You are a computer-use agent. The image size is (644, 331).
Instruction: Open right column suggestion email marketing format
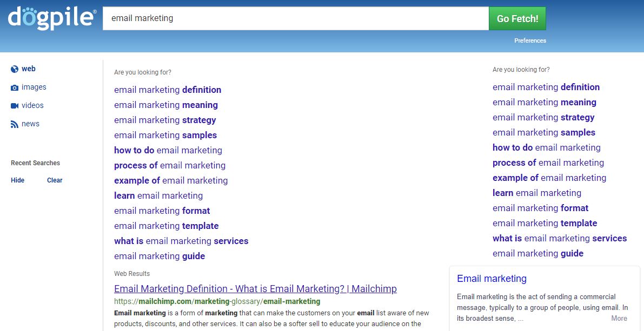click(541, 208)
